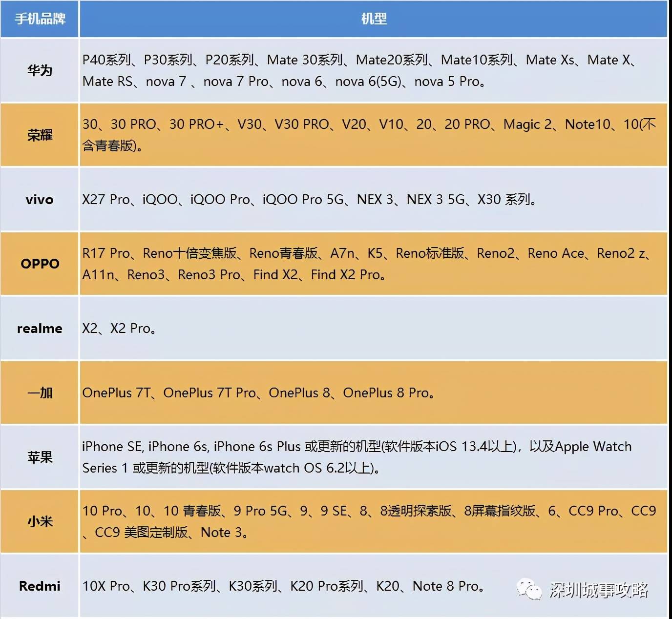This screenshot has height=619, width=672.
Task: Click the 小米 models cell starting with 10 Pro
Action: [374, 522]
